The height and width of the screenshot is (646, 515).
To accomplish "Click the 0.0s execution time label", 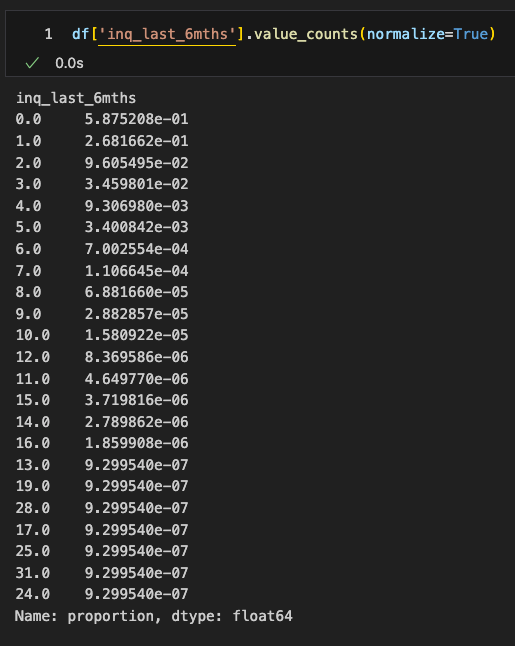I will [x=69, y=63].
